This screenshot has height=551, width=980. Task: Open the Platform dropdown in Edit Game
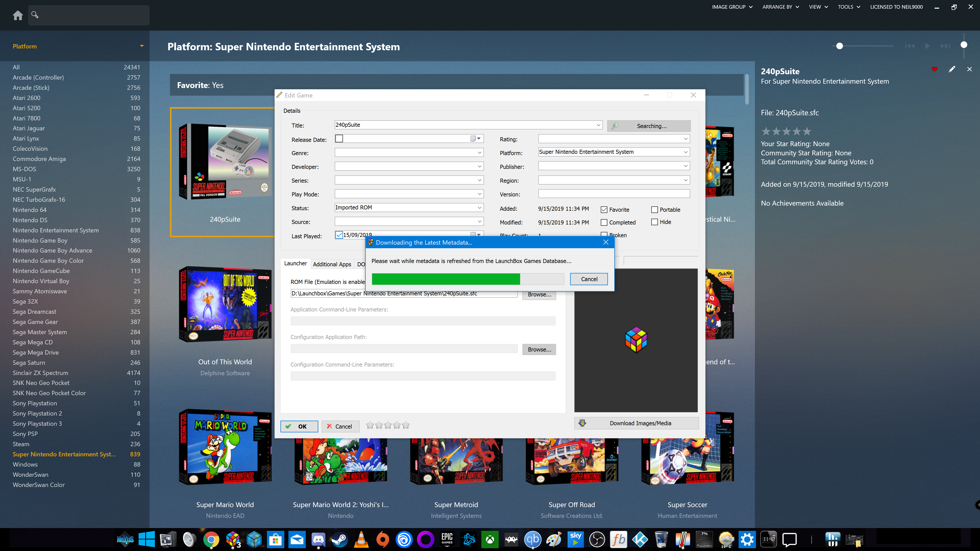click(685, 152)
